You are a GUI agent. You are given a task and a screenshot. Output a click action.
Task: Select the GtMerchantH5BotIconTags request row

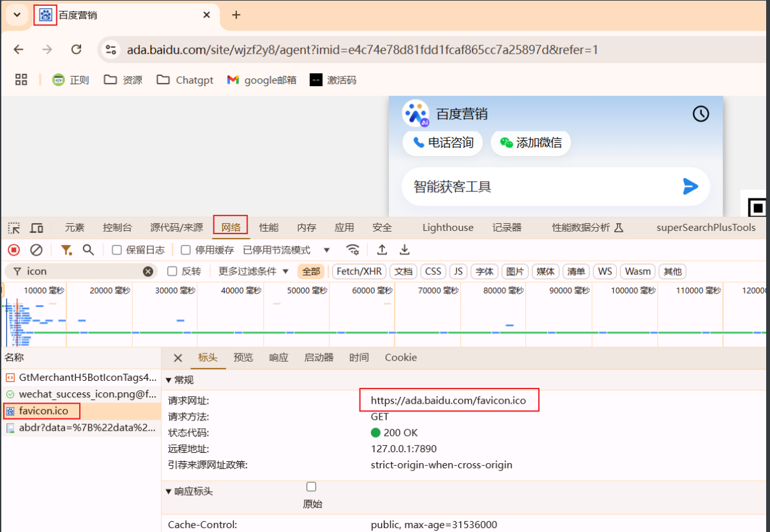coord(80,378)
